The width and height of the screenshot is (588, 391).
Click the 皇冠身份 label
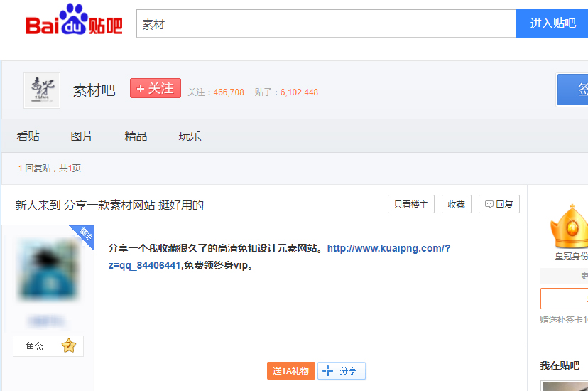pos(572,257)
